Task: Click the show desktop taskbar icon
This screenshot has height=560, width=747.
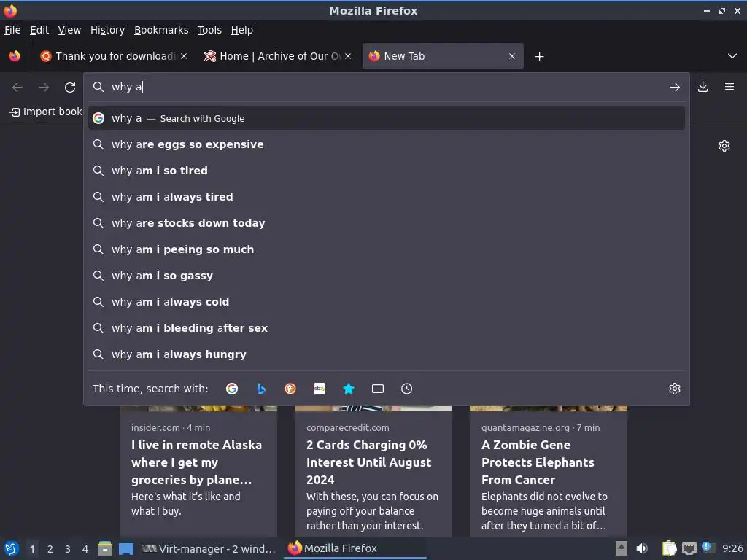Action: 126,548
